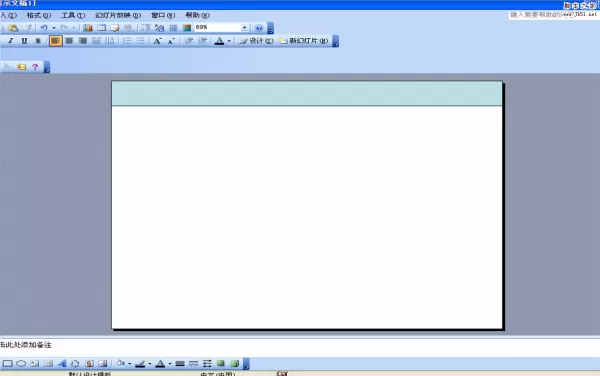The image size is (600, 376).
Task: Open the 工具(T) menu
Action: (x=73, y=15)
